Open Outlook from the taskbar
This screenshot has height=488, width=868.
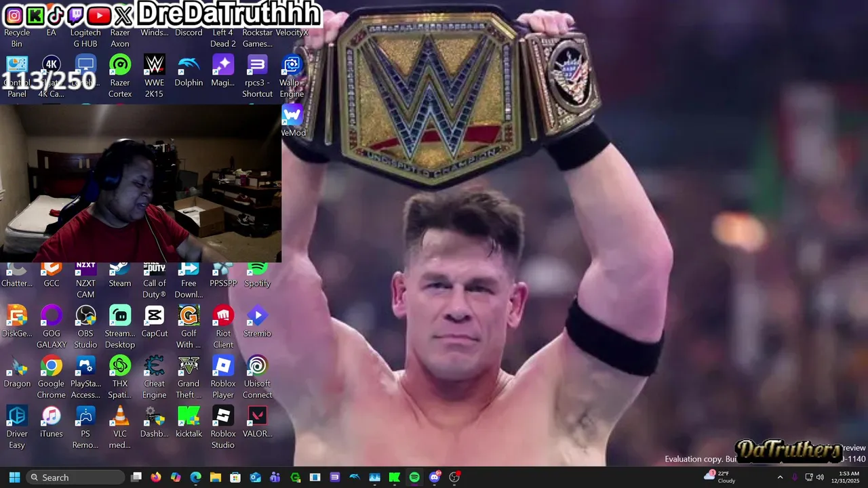coord(256,477)
